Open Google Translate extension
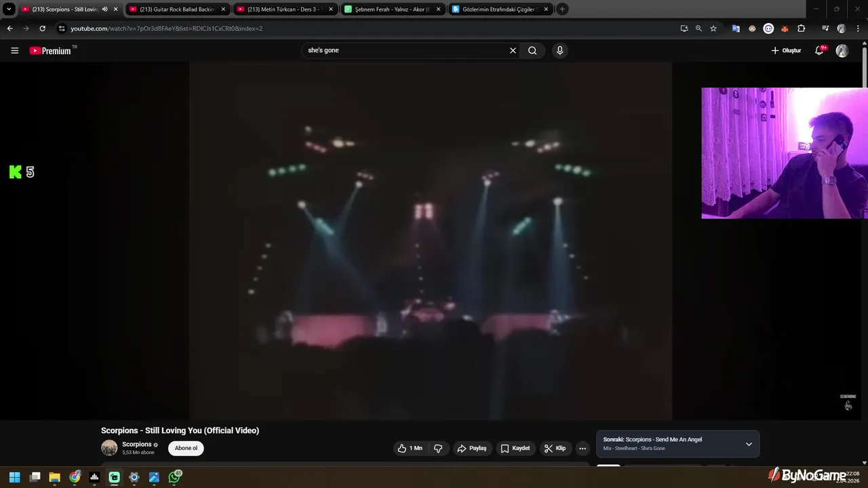This screenshot has width=868, height=488. [735, 28]
